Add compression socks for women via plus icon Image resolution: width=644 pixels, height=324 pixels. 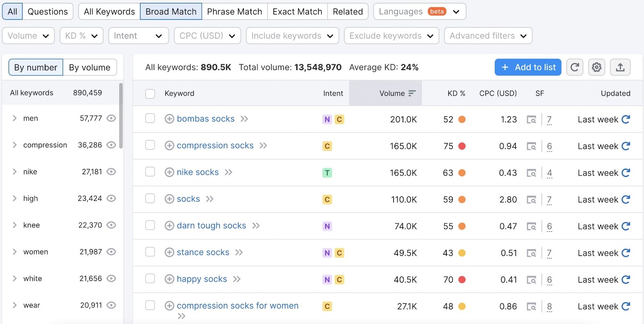point(169,305)
